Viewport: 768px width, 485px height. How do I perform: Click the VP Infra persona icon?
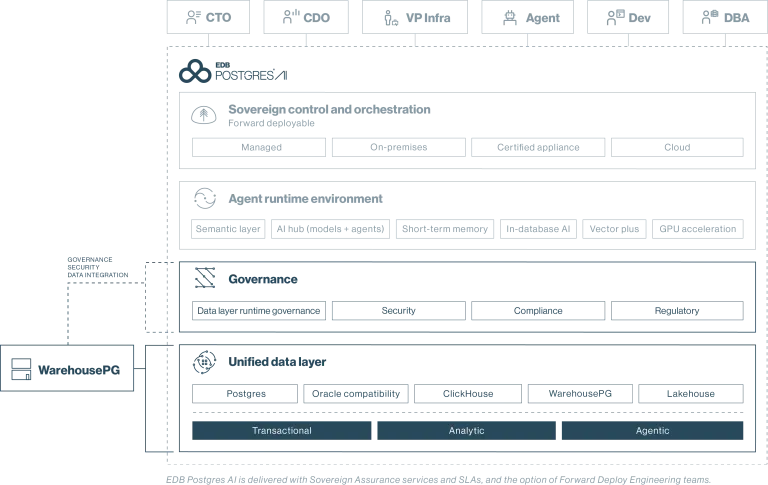391,18
